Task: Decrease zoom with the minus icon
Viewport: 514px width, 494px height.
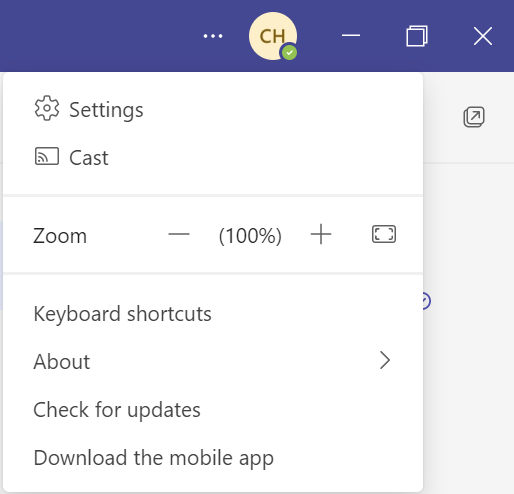Action: click(x=179, y=234)
